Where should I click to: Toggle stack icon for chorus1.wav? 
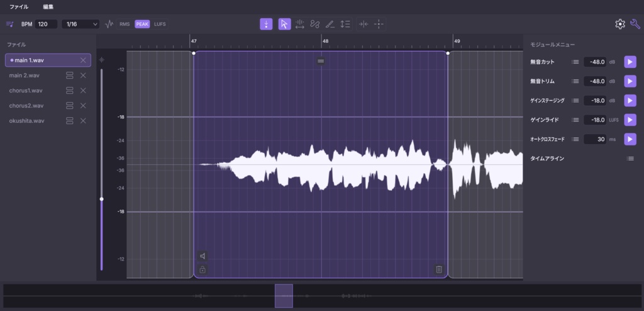[x=69, y=91]
